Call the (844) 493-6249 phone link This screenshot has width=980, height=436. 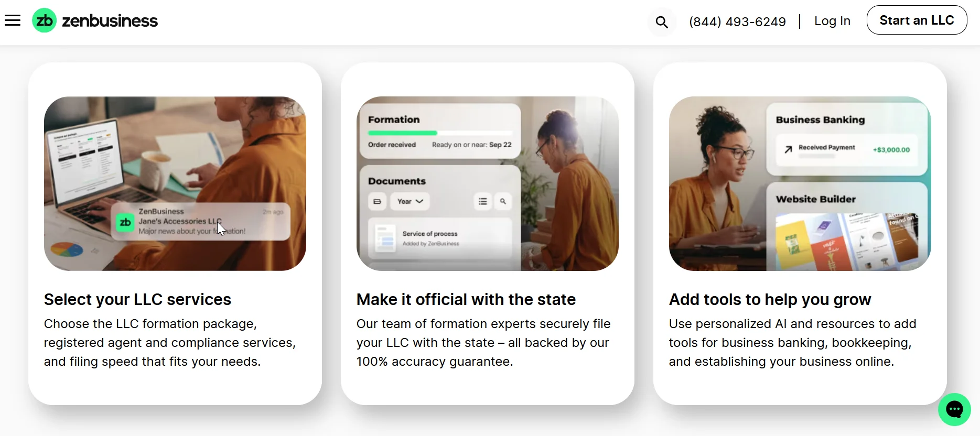tap(737, 21)
